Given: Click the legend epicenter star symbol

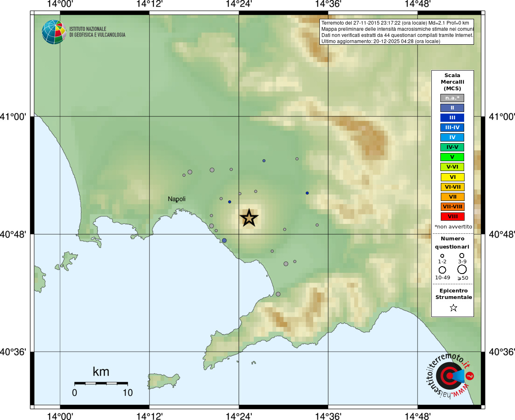Looking at the screenshot, I should (x=453, y=308).
